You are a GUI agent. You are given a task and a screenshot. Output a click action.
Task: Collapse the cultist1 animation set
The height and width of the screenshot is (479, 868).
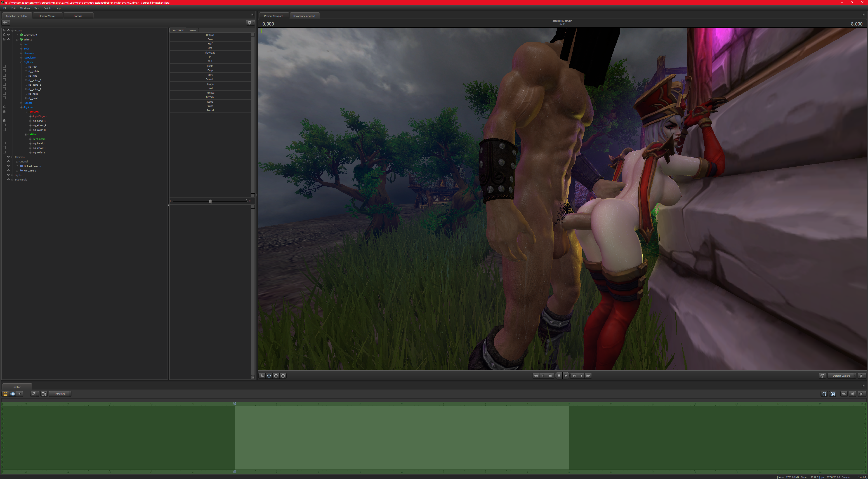17,39
